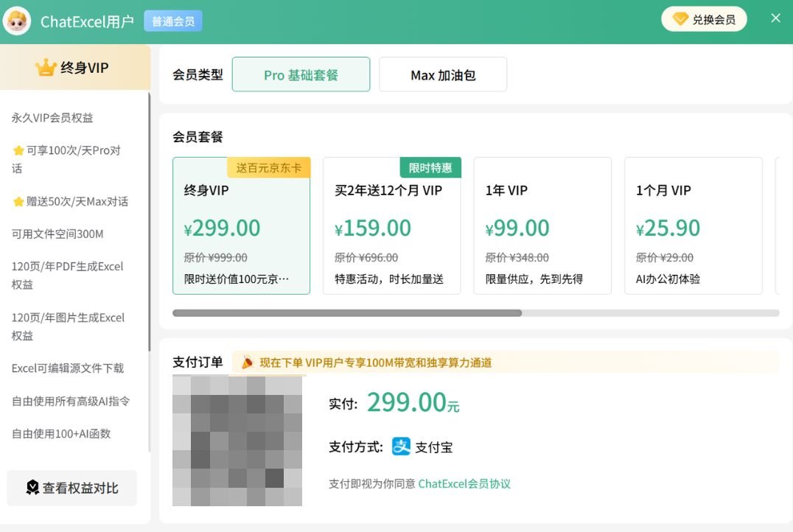Switch to Max 加油包 tab
The image size is (793, 532).
click(x=442, y=74)
